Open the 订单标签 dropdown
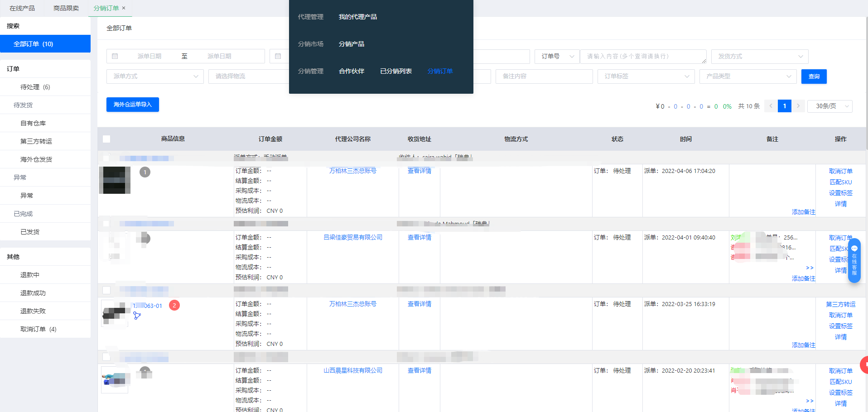868x412 pixels. (x=646, y=76)
